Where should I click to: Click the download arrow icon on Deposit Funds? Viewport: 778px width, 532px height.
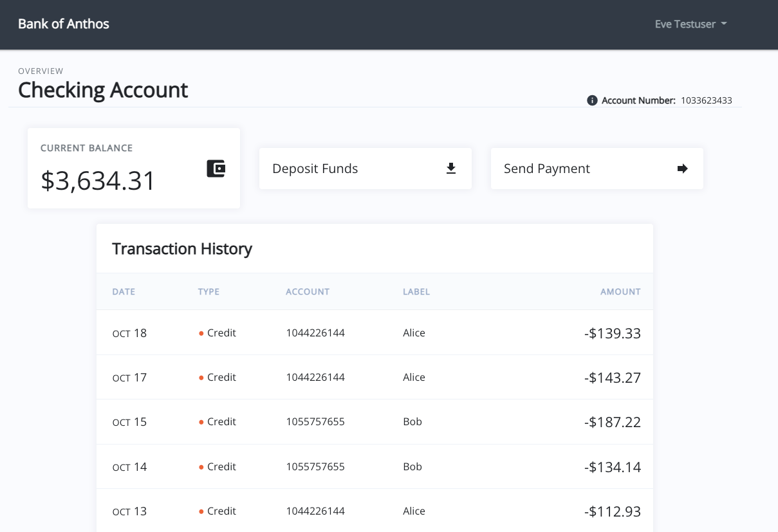coord(451,169)
